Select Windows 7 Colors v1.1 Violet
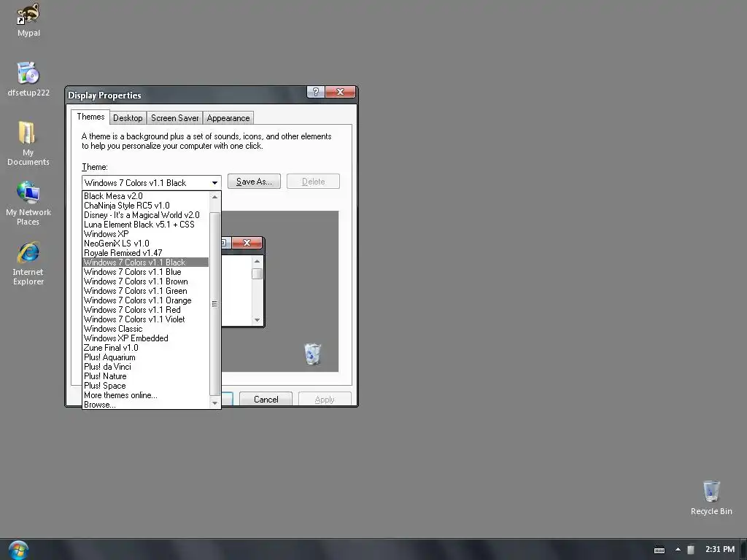Image resolution: width=747 pixels, height=560 pixels. pyautogui.click(x=145, y=319)
